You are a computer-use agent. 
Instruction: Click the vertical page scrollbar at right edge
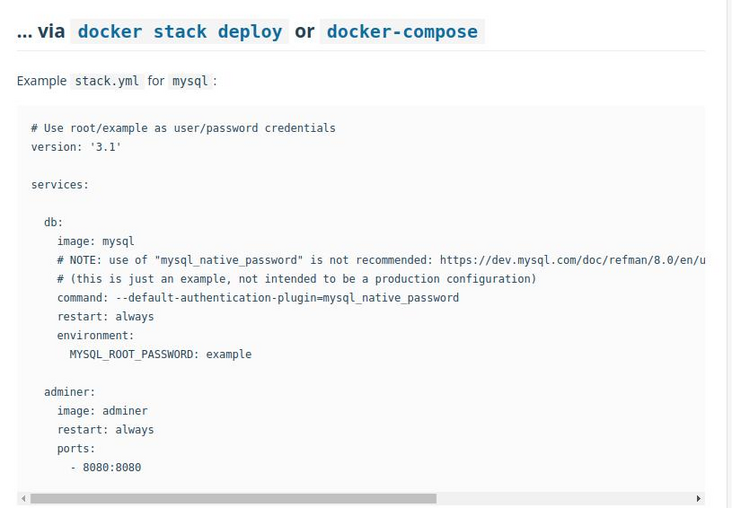pyautogui.click(x=726, y=250)
